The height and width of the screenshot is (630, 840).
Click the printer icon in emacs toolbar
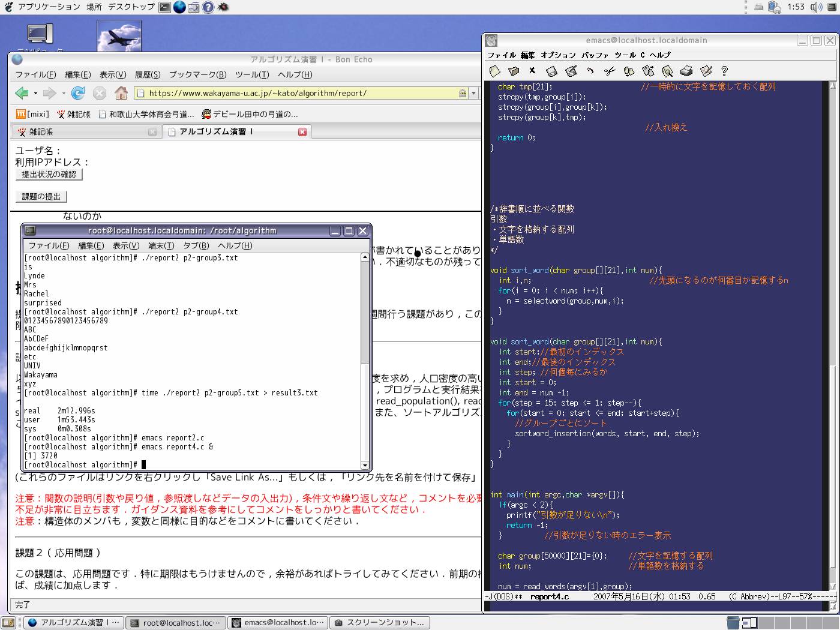pyautogui.click(x=686, y=71)
